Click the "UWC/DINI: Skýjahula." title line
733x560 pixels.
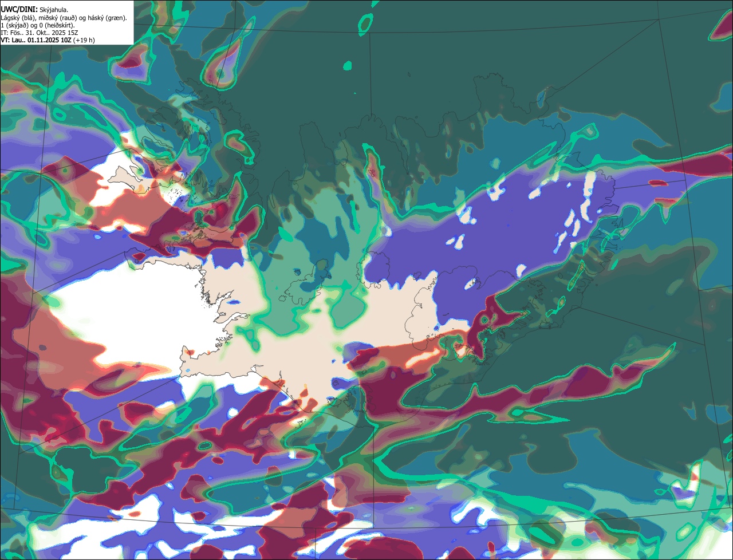click(x=34, y=9)
